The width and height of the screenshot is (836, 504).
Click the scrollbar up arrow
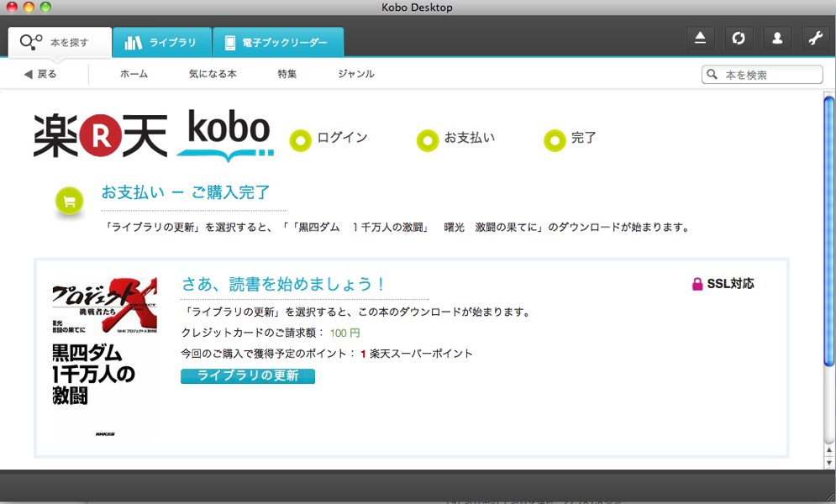click(x=829, y=450)
